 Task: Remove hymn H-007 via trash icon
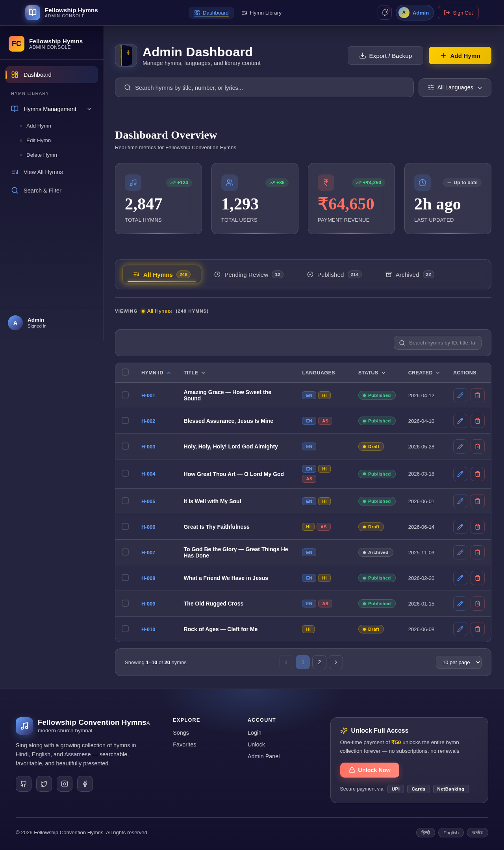coord(478,552)
